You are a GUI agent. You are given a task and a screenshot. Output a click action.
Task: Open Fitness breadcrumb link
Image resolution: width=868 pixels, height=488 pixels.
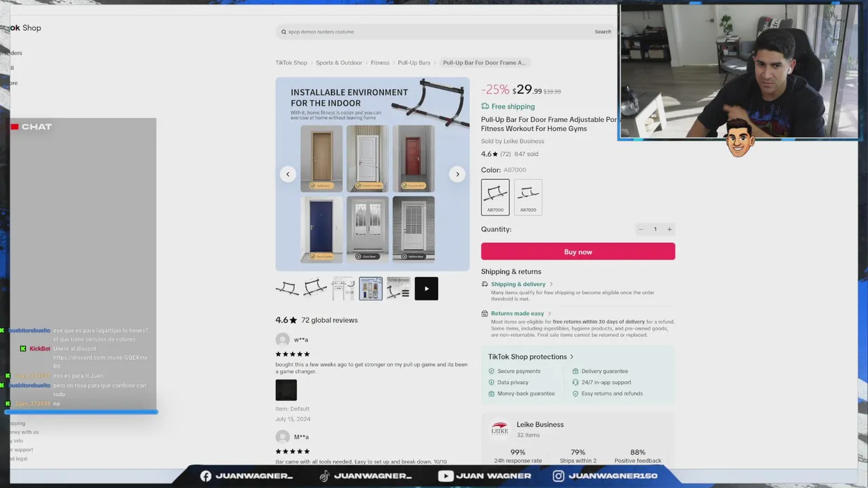pyautogui.click(x=380, y=63)
